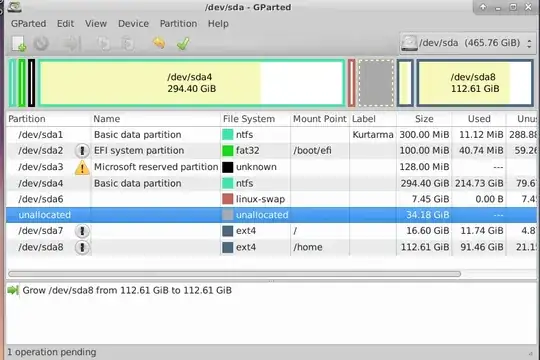The height and width of the screenshot is (360, 540).
Task: Click the /home mount point cell
Action: [320, 247]
